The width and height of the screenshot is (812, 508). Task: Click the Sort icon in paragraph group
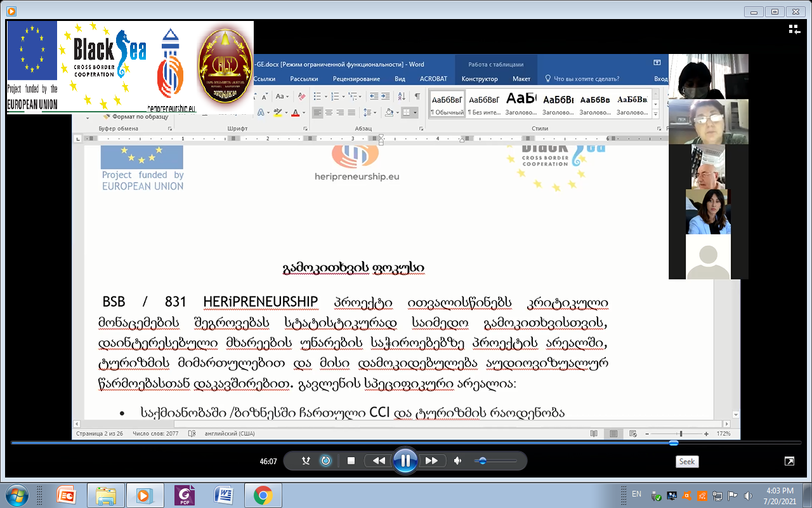[402, 97]
